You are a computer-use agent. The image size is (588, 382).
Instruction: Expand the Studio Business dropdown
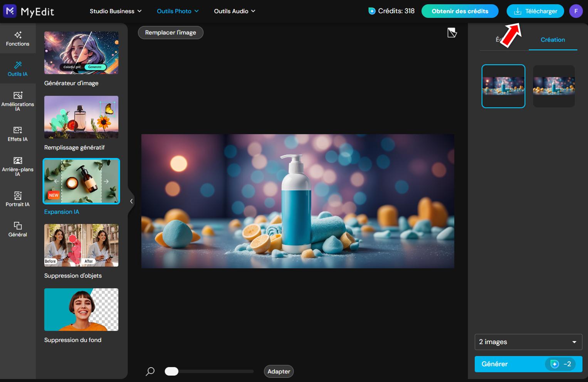coord(116,11)
